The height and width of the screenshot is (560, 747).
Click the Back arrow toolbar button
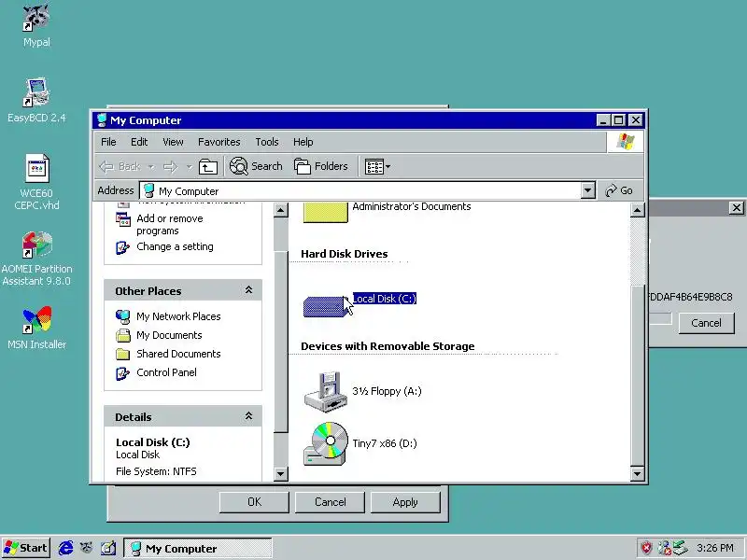(x=120, y=166)
